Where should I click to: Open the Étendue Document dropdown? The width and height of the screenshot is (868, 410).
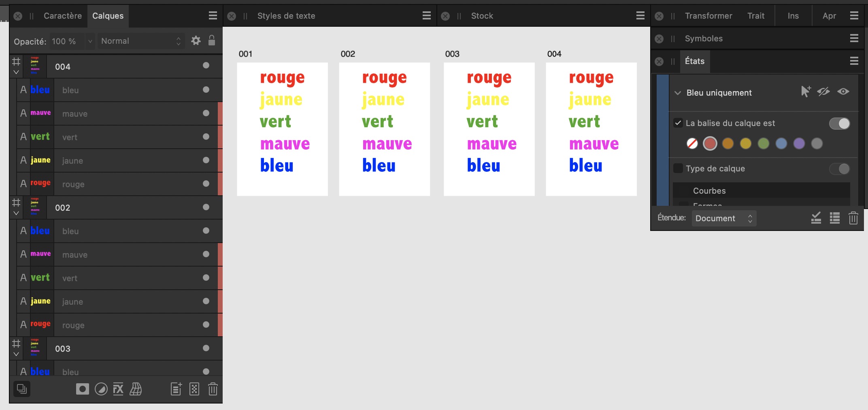click(724, 218)
